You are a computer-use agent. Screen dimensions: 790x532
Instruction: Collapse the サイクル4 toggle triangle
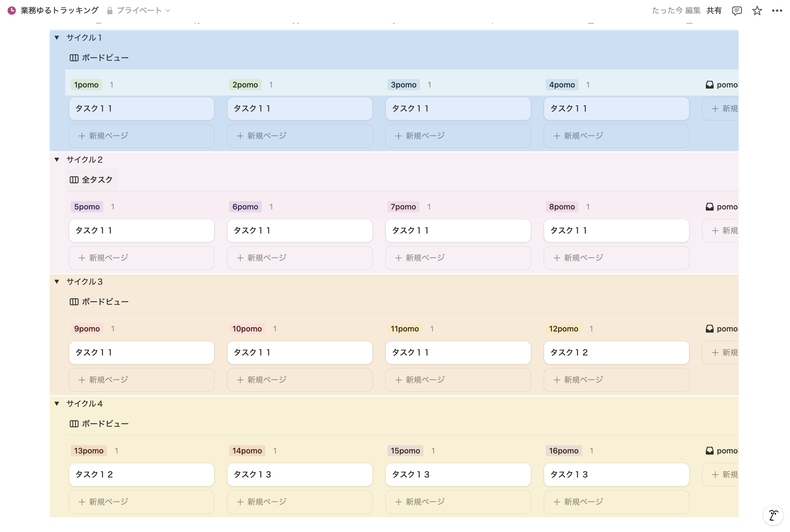click(x=57, y=404)
